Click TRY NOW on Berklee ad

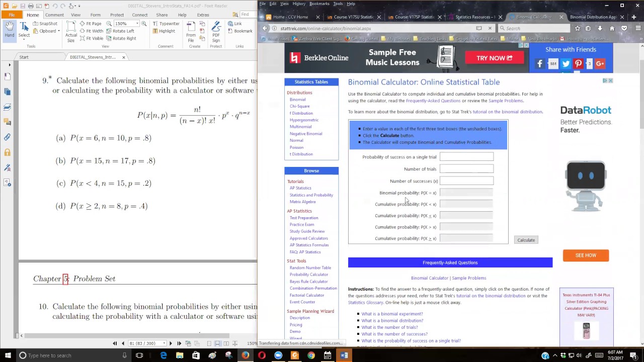tap(495, 58)
